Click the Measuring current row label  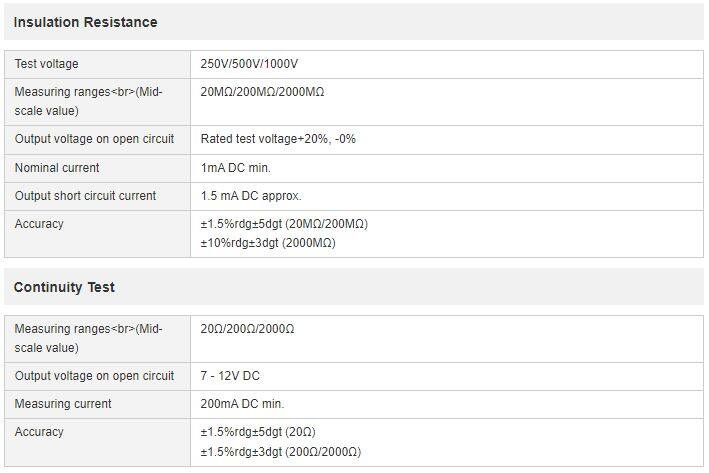[x=63, y=404]
